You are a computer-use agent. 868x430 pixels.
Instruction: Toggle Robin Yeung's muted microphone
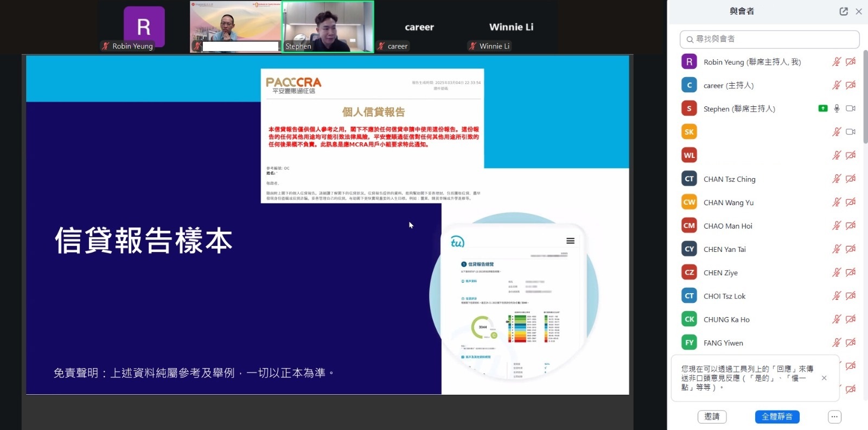(x=837, y=62)
